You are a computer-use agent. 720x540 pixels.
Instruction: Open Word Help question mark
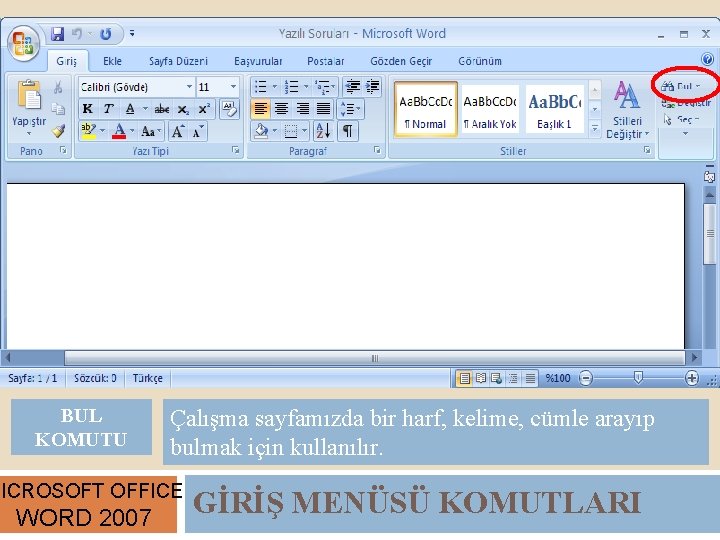(x=707, y=59)
